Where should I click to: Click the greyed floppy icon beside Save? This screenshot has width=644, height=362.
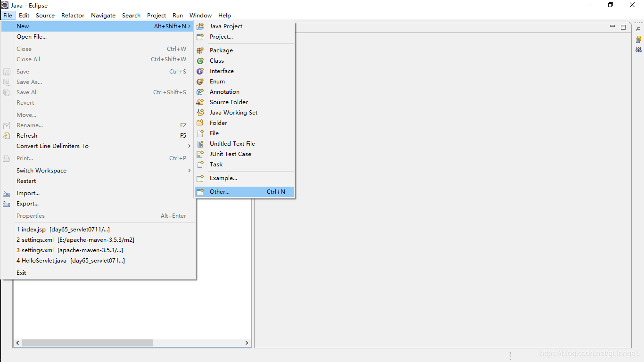7,72
